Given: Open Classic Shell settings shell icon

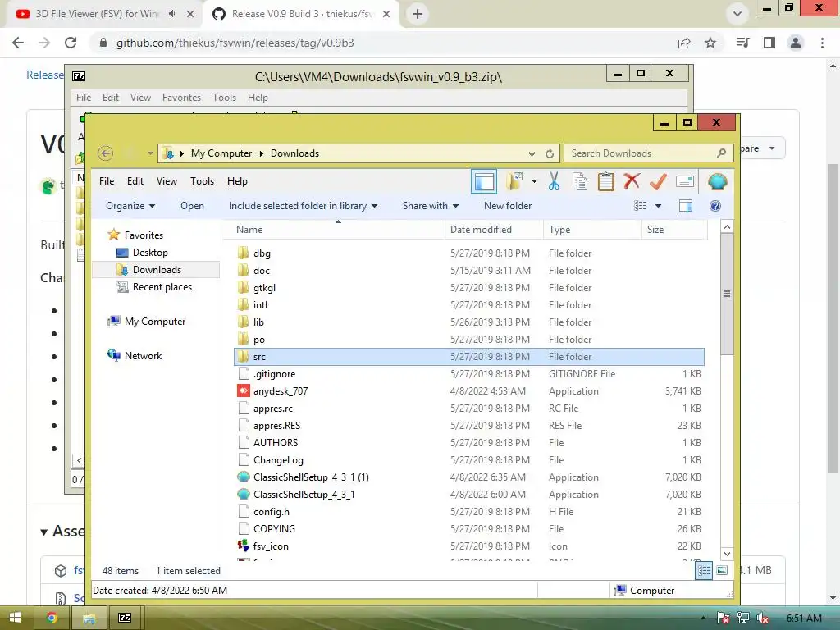Looking at the screenshot, I should click(717, 181).
